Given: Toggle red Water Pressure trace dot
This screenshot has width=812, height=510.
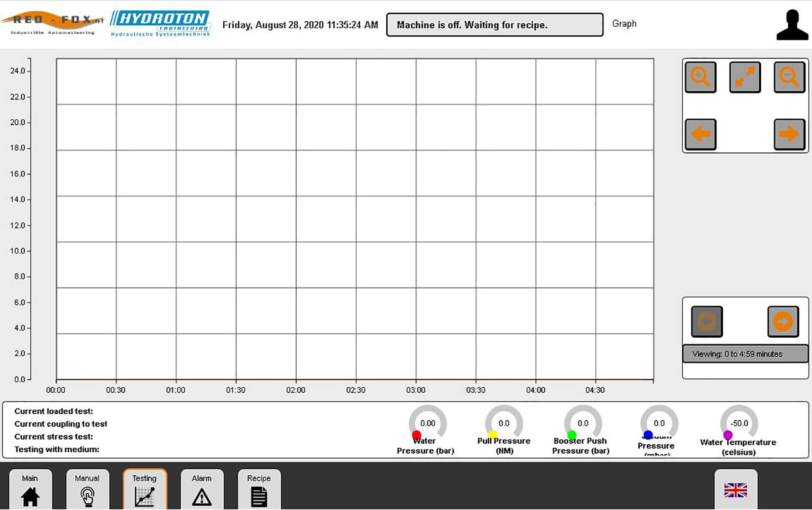Looking at the screenshot, I should pyautogui.click(x=417, y=435).
